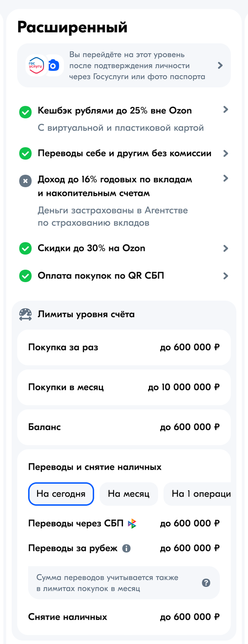Open chevron on identity confirmation banner
248x644 pixels.
[221, 65]
